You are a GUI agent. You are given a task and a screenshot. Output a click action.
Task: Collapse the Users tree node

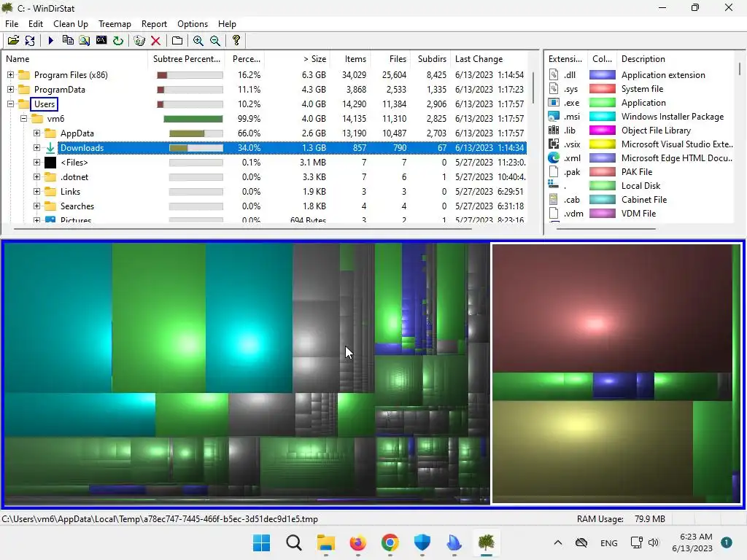(10, 104)
